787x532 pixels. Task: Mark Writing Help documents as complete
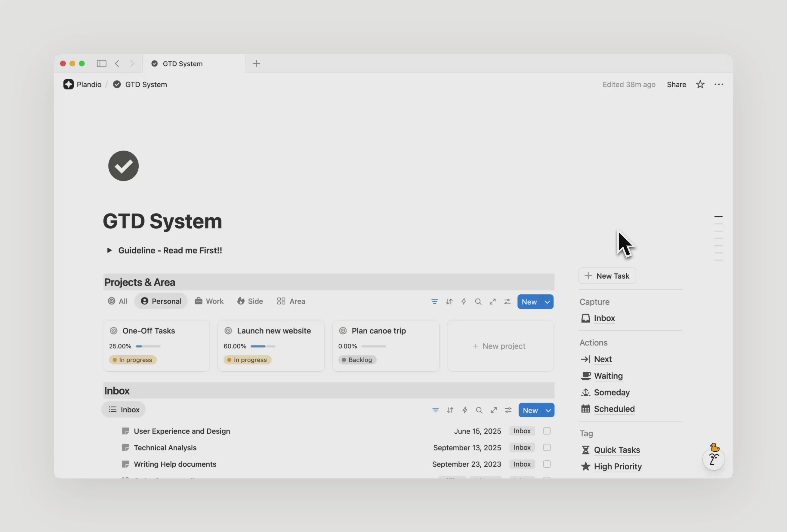(546, 464)
